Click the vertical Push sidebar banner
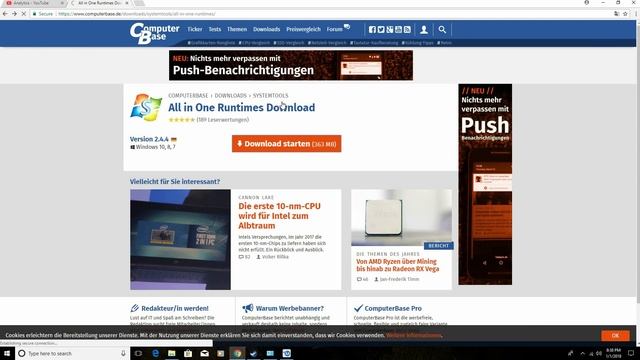 (485, 184)
